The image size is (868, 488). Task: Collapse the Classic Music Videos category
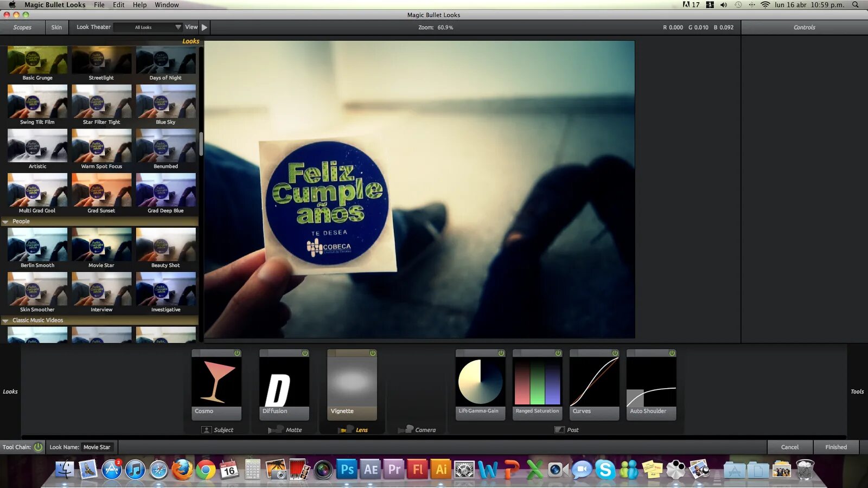pyautogui.click(x=5, y=320)
